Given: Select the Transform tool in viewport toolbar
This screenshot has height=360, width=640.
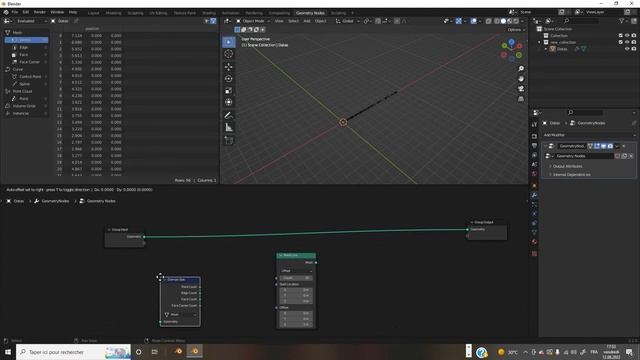Looking at the screenshot, I should (229, 102).
